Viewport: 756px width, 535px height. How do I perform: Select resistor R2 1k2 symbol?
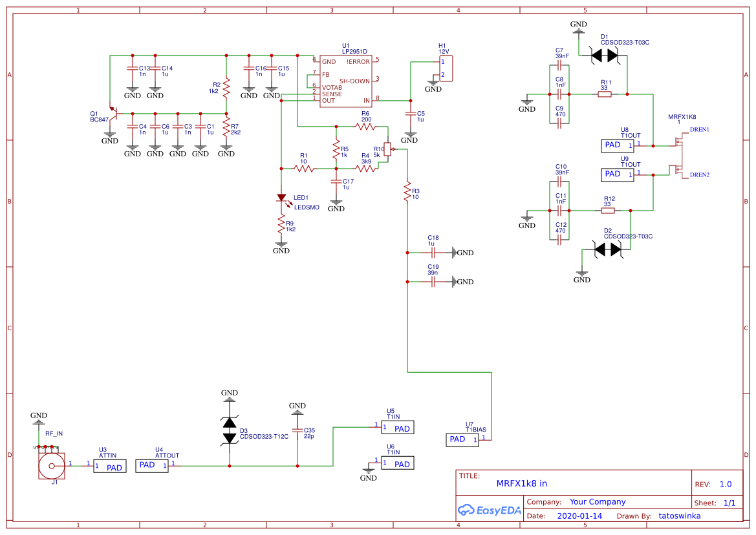(x=226, y=87)
